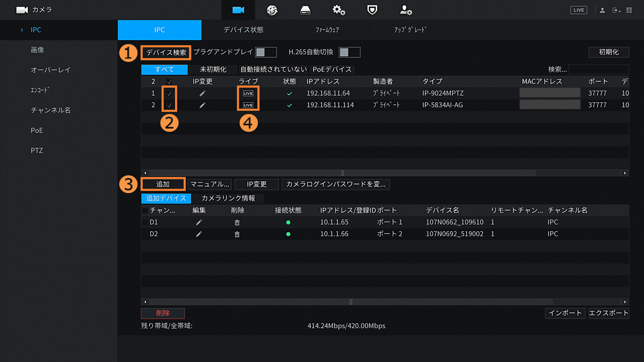Select the カメラリンク情報 tab

pos(228,198)
